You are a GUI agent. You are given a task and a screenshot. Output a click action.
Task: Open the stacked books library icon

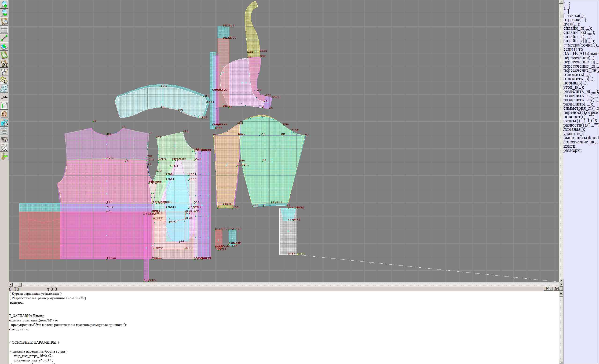pos(4,139)
